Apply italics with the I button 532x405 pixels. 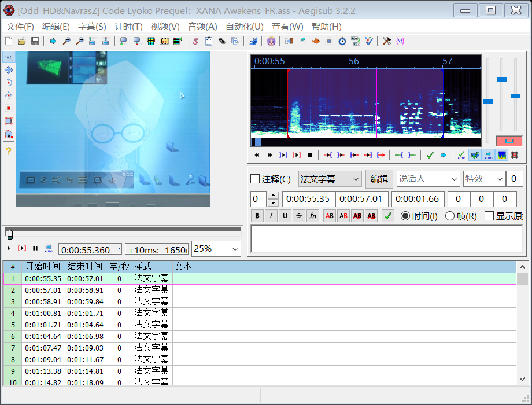coord(271,216)
